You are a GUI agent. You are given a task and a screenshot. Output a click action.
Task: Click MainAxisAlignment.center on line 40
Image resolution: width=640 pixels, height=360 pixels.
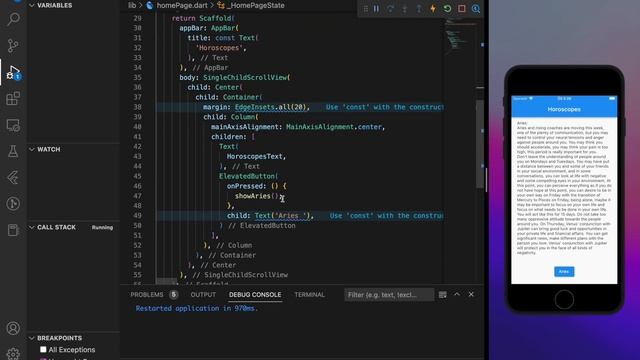point(333,127)
